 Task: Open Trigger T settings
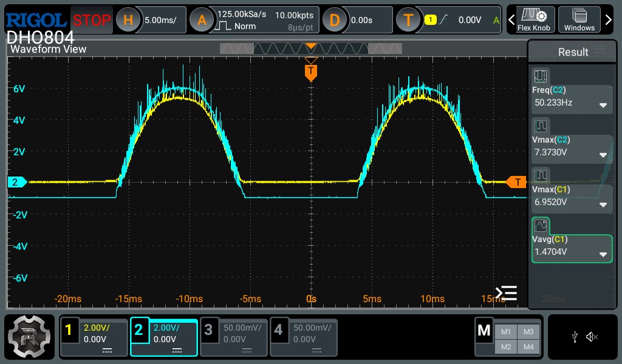(408, 20)
